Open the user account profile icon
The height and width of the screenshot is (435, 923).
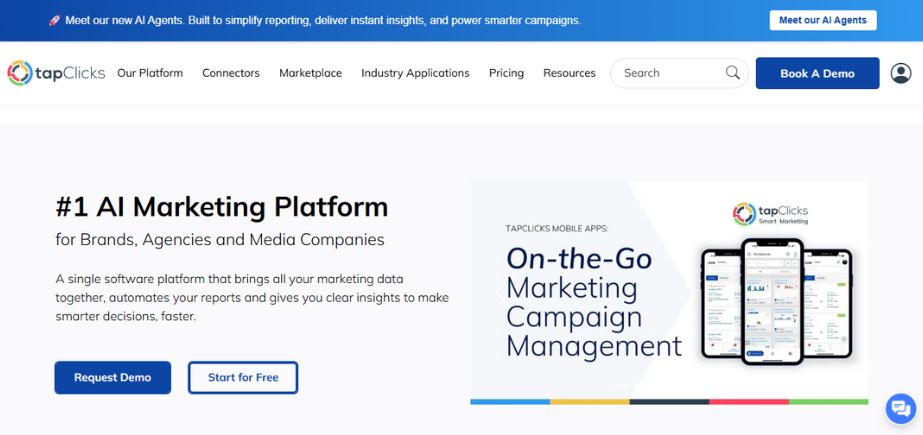pos(901,73)
